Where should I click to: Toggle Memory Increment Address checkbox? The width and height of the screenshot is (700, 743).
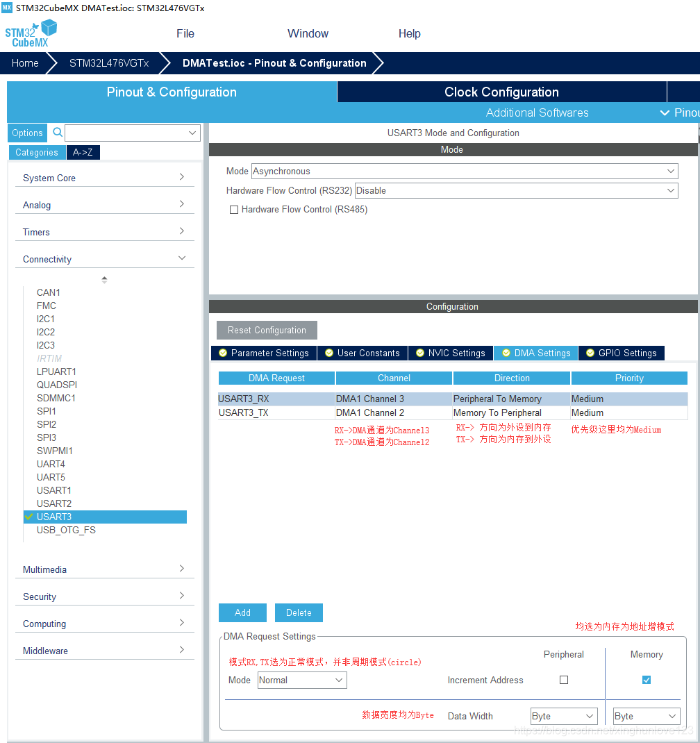(646, 680)
